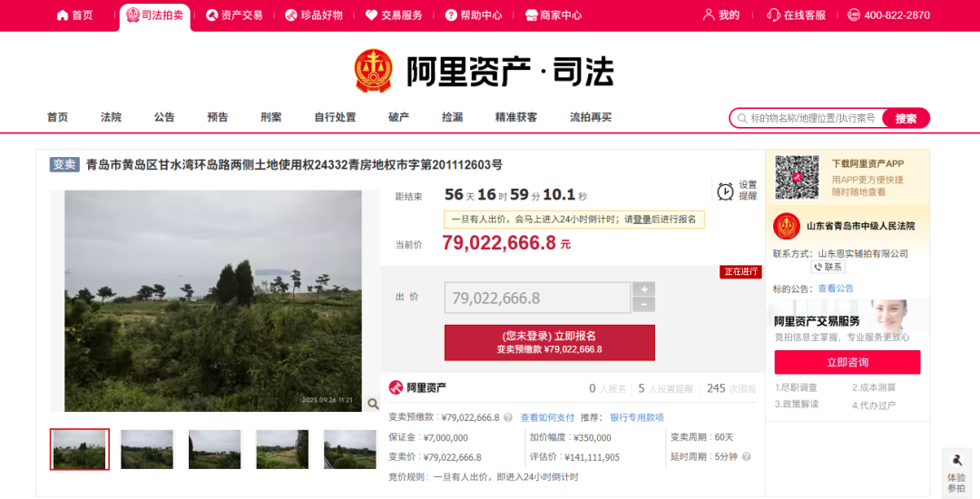Select the fourth photo thumbnail

(282, 449)
